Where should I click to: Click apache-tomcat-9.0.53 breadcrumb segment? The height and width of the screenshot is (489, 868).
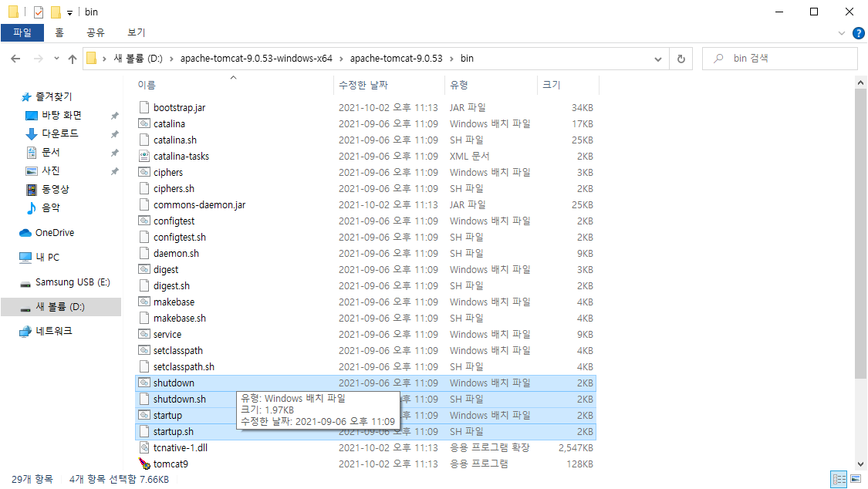point(397,59)
